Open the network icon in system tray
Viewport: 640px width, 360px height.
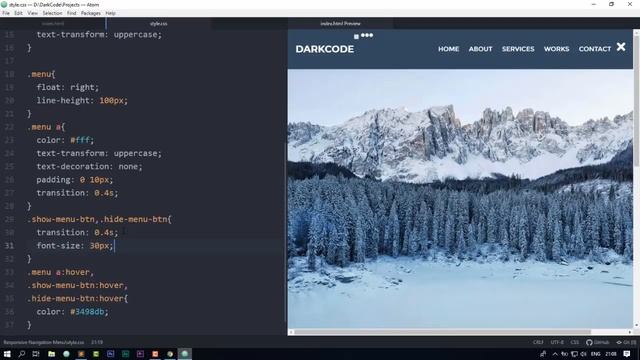pyautogui.click(x=574, y=354)
